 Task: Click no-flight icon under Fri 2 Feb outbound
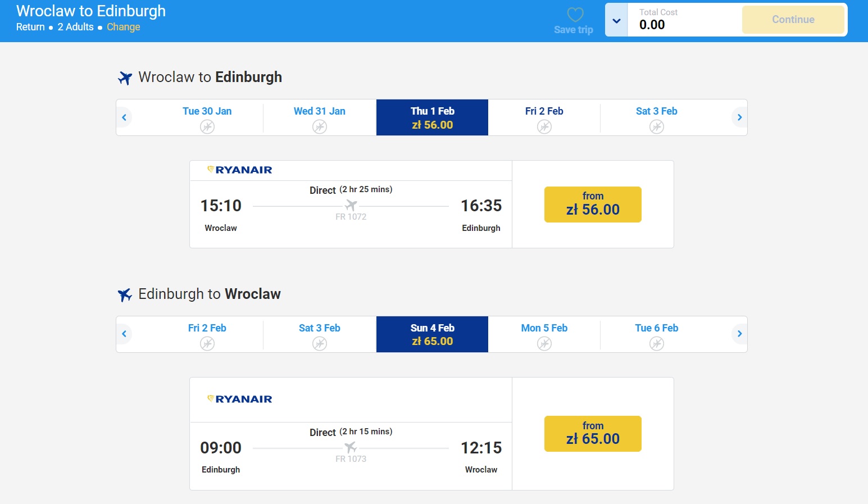coord(544,127)
